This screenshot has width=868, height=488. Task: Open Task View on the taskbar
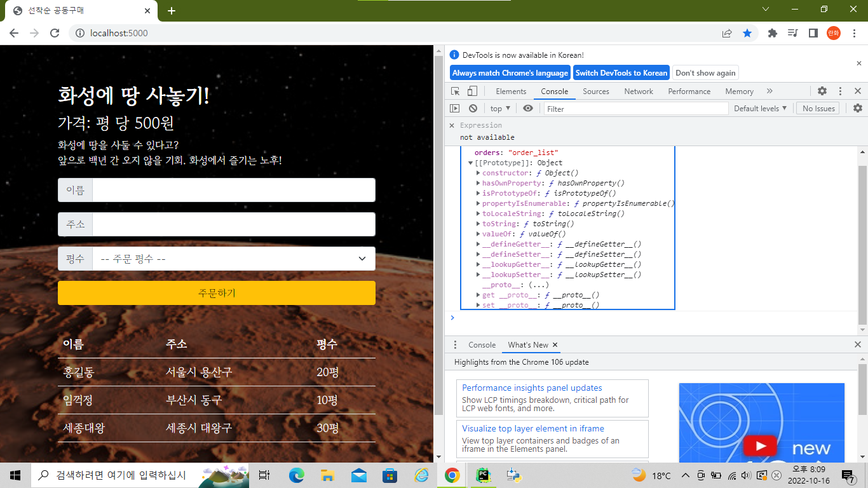(265, 475)
